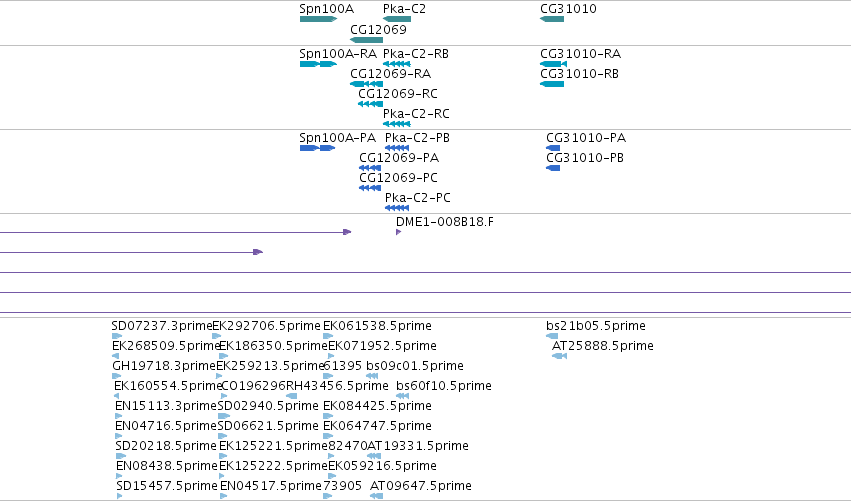Click the SD02940.5prime label
The image size is (851, 501).
268,407
